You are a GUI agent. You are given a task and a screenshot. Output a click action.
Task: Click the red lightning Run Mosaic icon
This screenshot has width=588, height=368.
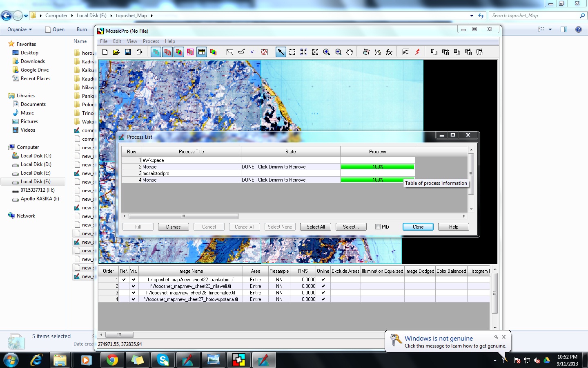[x=417, y=52]
